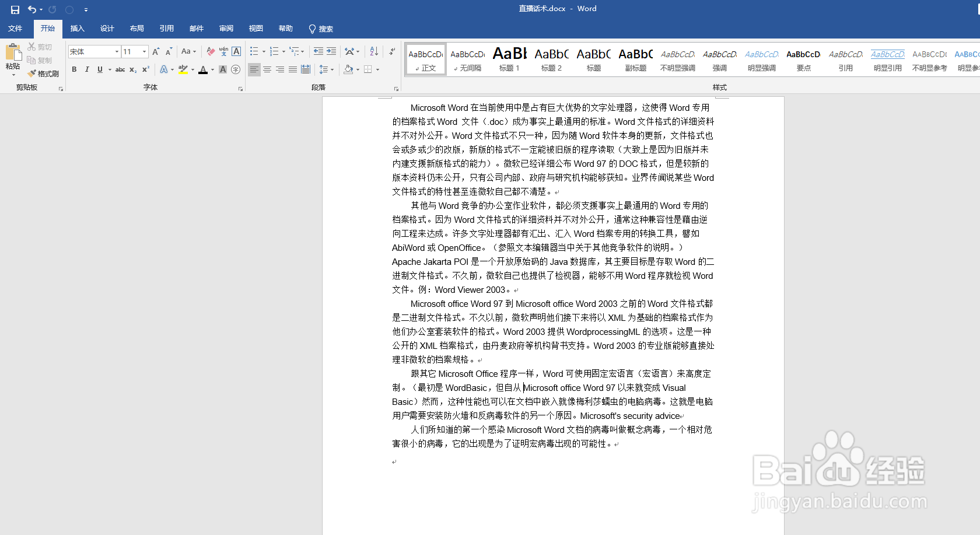Apply the 无间隔 style
This screenshot has height=535, width=980.
468,60
